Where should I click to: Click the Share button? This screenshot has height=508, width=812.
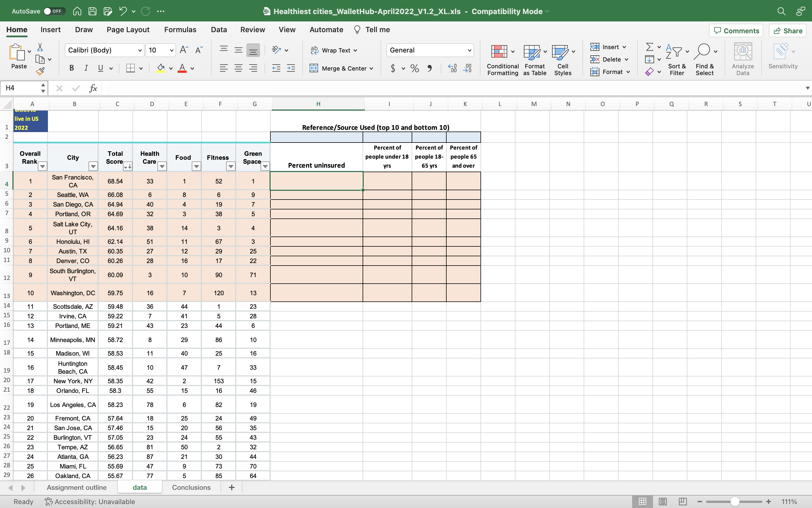click(787, 30)
